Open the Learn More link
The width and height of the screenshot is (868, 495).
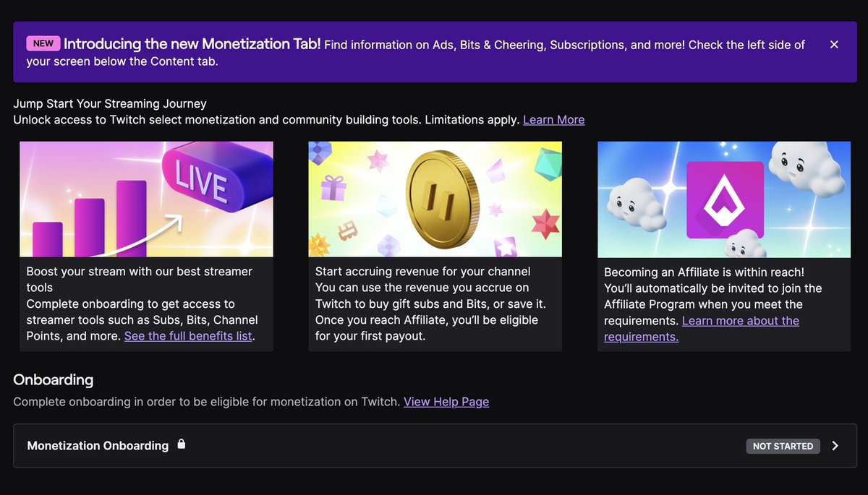pos(554,120)
